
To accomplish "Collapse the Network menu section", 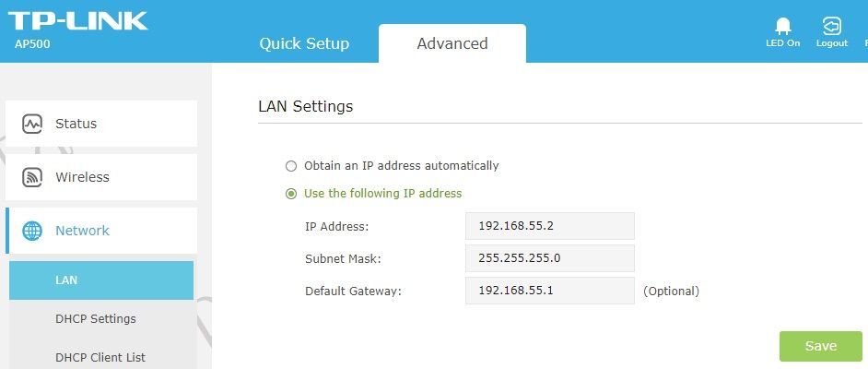I will click(101, 231).
